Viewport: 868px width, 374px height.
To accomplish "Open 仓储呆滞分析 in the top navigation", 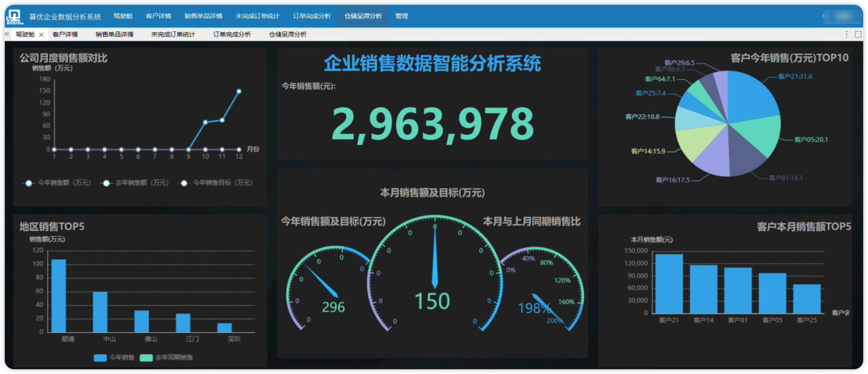I will (x=363, y=16).
